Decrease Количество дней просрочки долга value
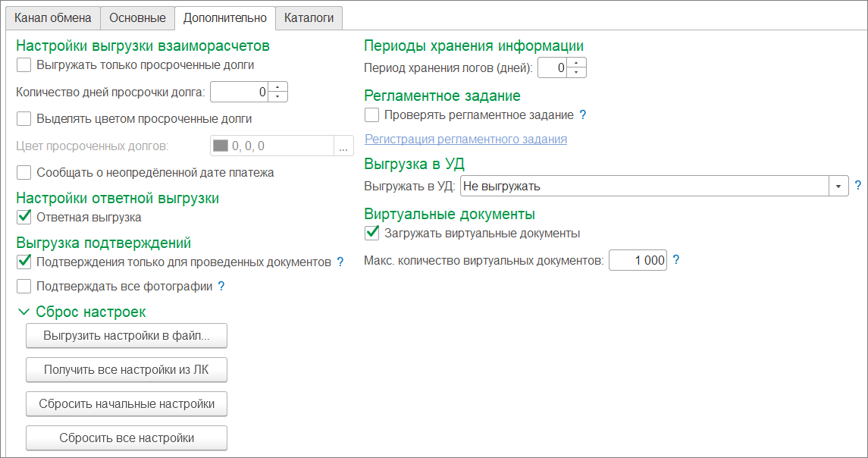The image size is (868, 458). tap(277, 97)
